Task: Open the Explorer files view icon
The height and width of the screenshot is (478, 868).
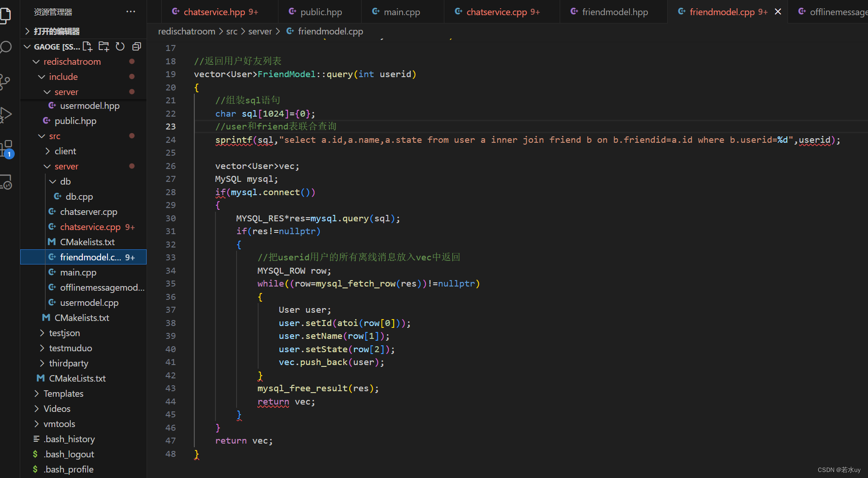Action: [x=6, y=15]
